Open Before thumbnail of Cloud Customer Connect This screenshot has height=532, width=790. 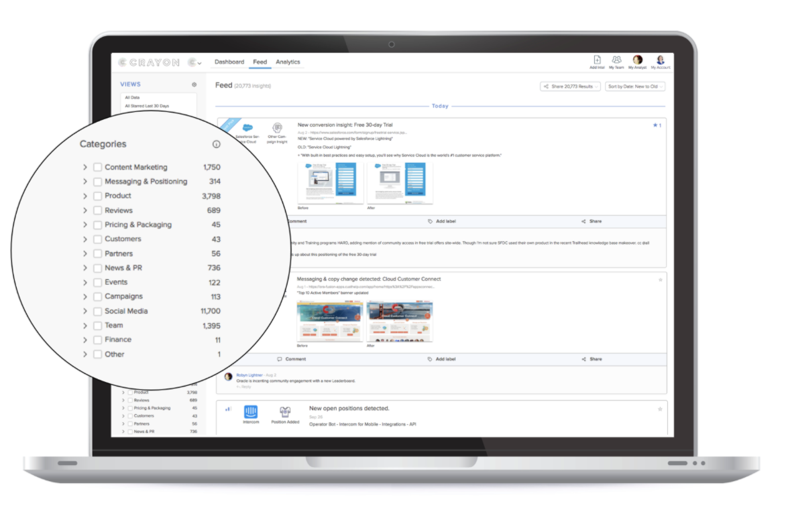click(329, 321)
